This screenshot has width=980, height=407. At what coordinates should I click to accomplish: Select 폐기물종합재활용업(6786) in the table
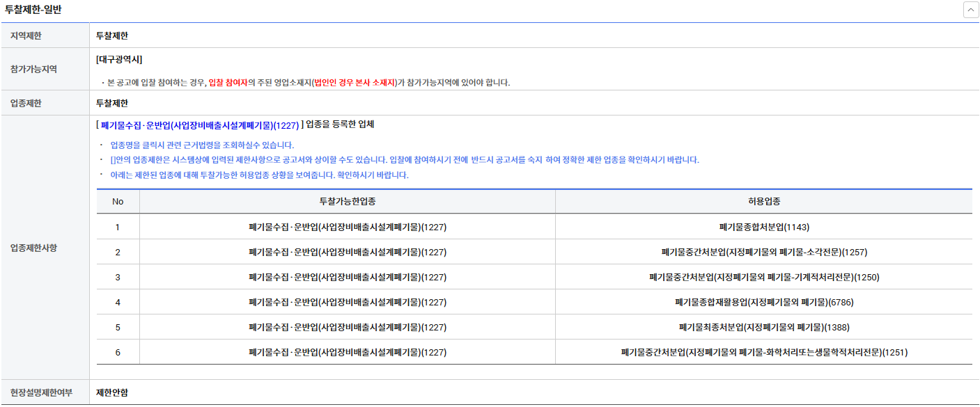coord(763,302)
